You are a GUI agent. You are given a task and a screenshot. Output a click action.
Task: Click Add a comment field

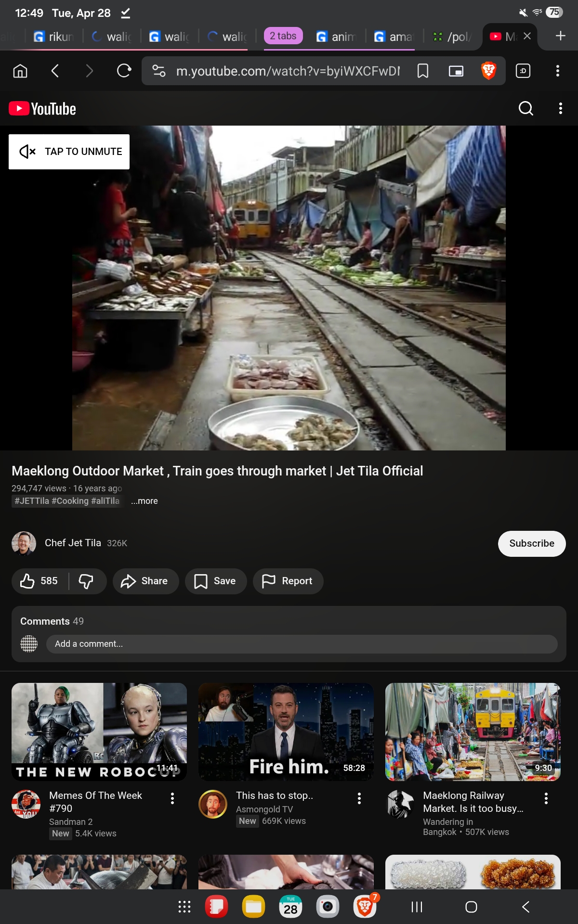302,644
